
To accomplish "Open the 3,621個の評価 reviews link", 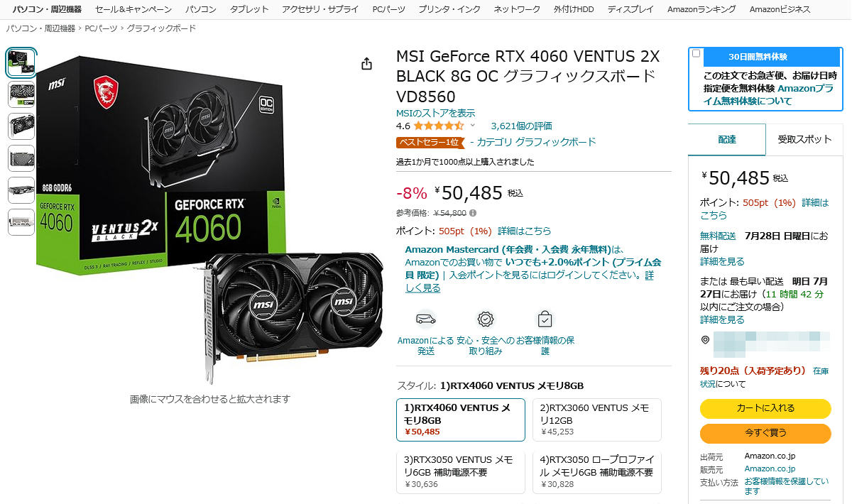I will pos(521,126).
